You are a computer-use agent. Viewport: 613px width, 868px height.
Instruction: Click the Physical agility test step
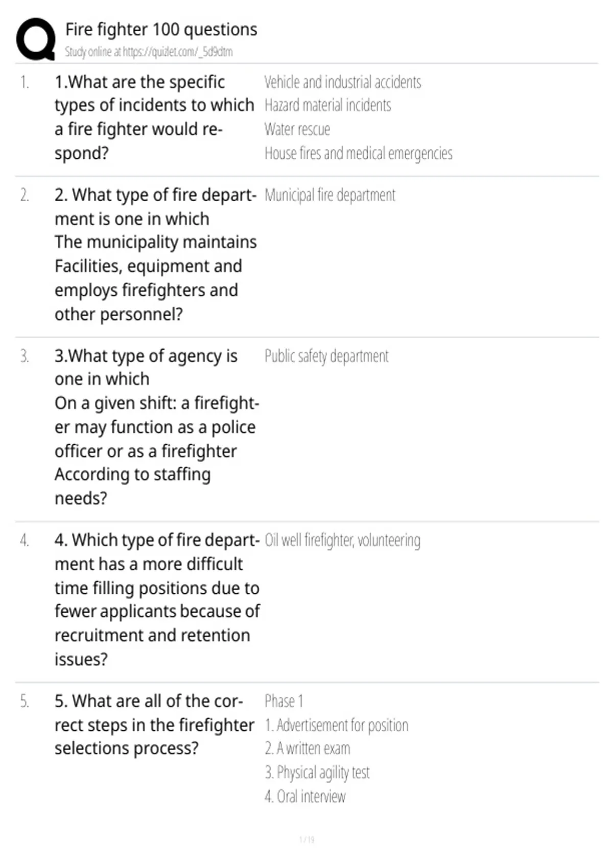[x=317, y=773]
